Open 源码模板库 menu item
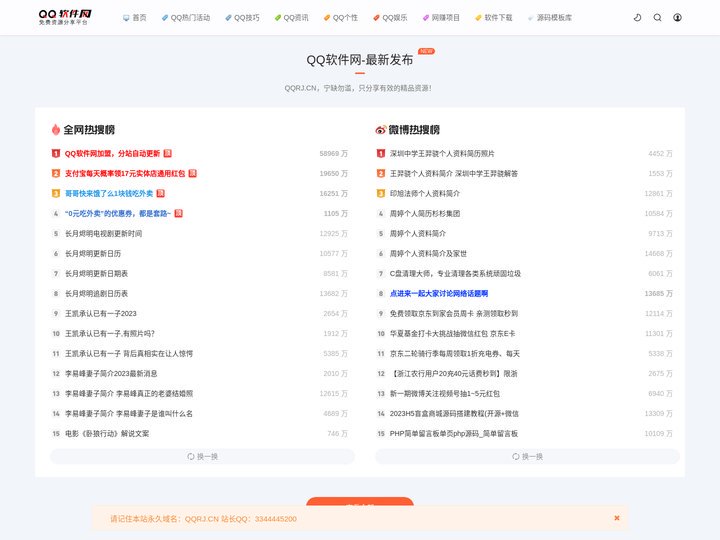The height and width of the screenshot is (540, 720). pos(550,17)
